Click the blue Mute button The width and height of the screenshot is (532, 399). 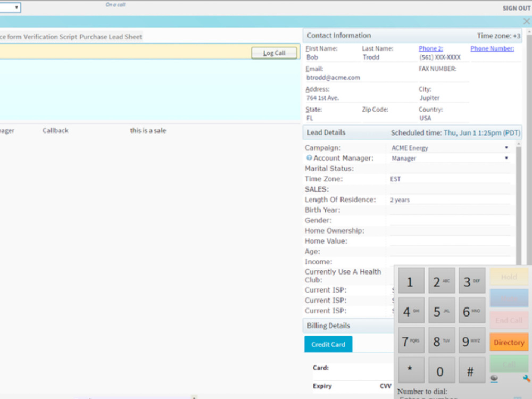(509, 298)
